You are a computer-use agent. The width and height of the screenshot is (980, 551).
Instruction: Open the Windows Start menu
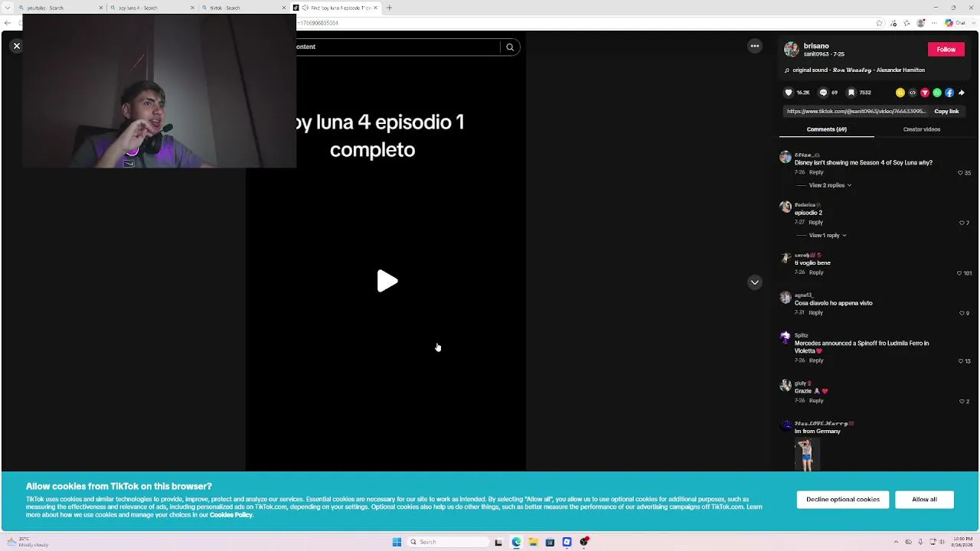click(397, 543)
